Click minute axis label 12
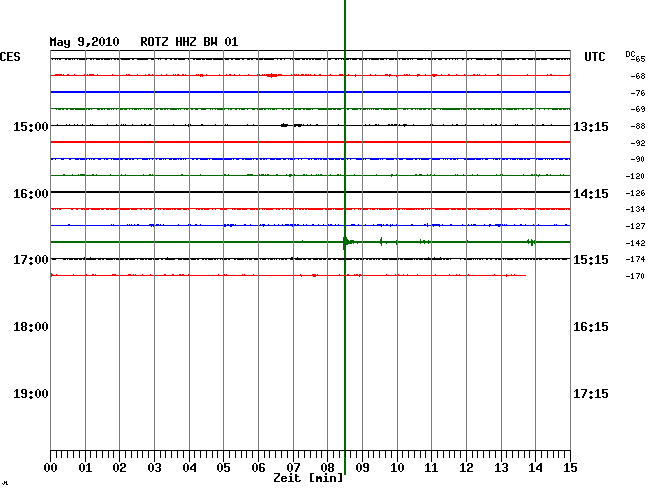The height and width of the screenshot is (494, 650). tap(466, 468)
